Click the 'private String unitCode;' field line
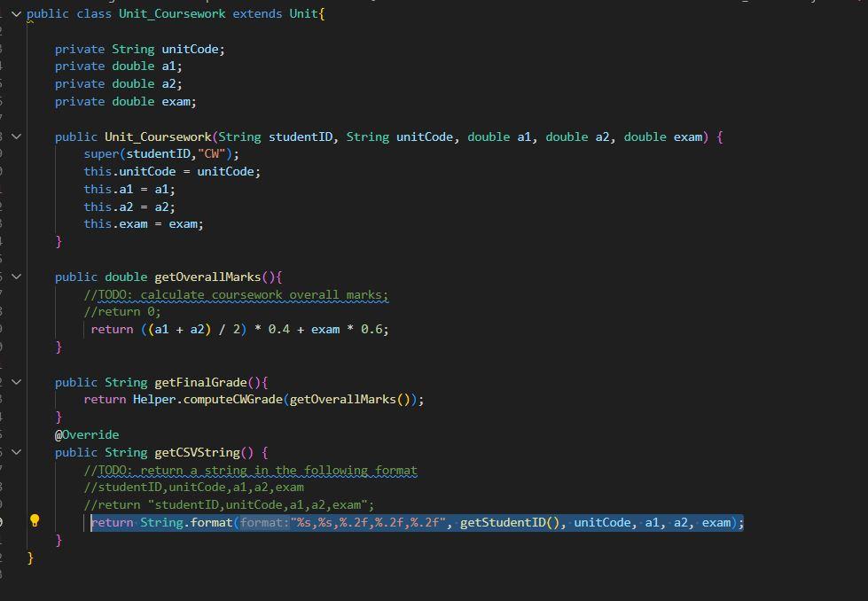Screen dimensions: 868x601 coord(140,50)
